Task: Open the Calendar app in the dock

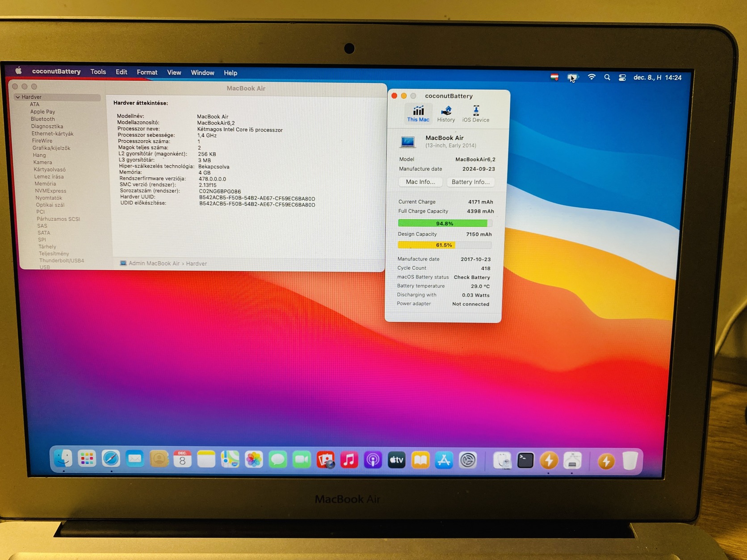Action: (182, 459)
